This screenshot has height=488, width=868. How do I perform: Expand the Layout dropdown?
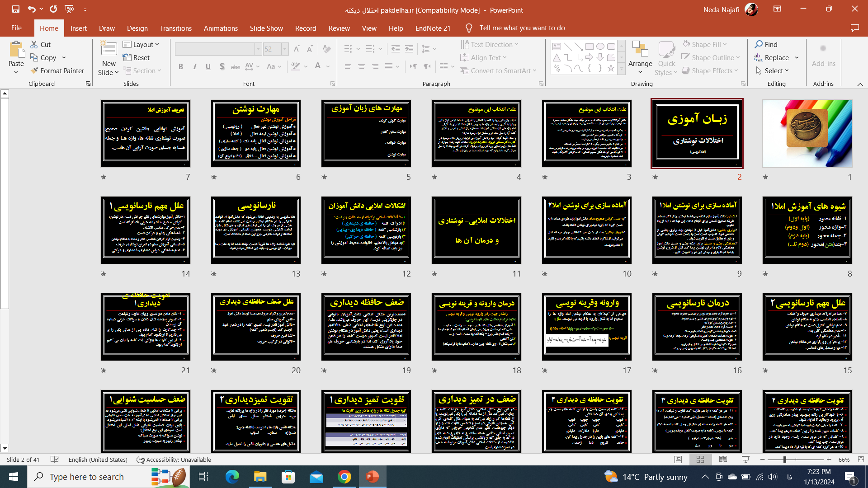coord(141,44)
